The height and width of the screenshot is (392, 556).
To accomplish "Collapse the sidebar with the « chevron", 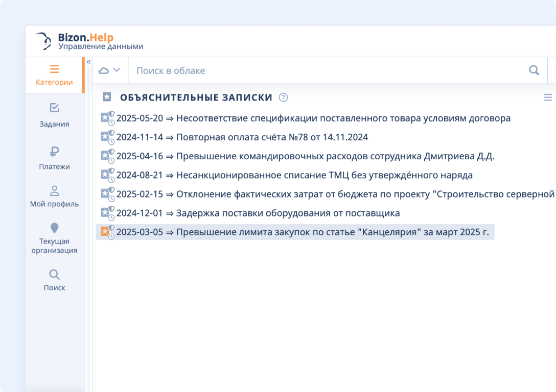I will (x=88, y=61).
